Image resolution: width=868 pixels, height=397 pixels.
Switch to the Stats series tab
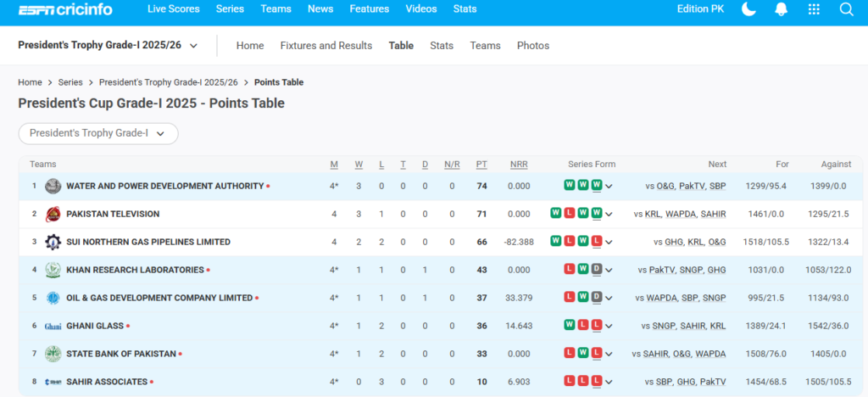[441, 46]
